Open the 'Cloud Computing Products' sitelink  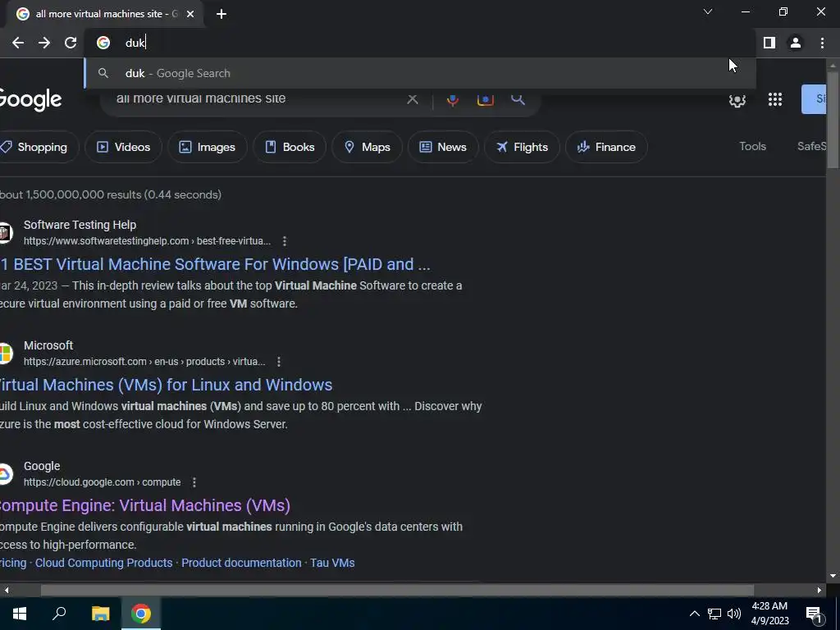(103, 563)
